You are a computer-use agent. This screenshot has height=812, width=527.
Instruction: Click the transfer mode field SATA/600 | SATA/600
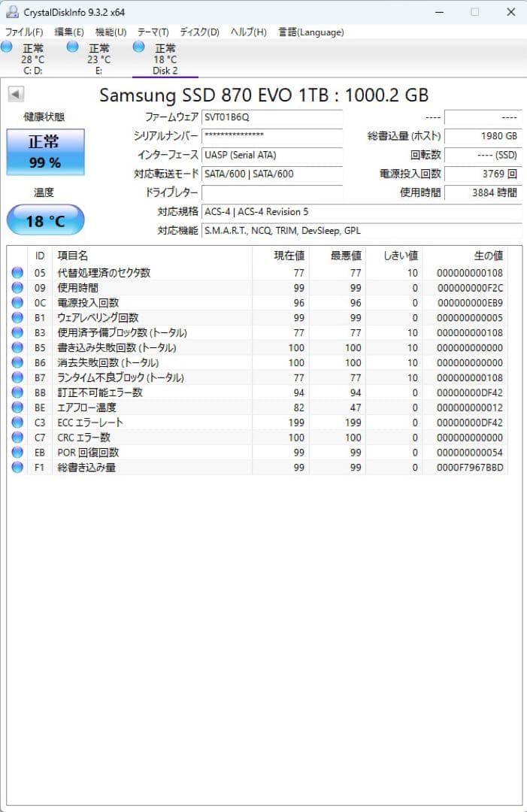tap(272, 174)
